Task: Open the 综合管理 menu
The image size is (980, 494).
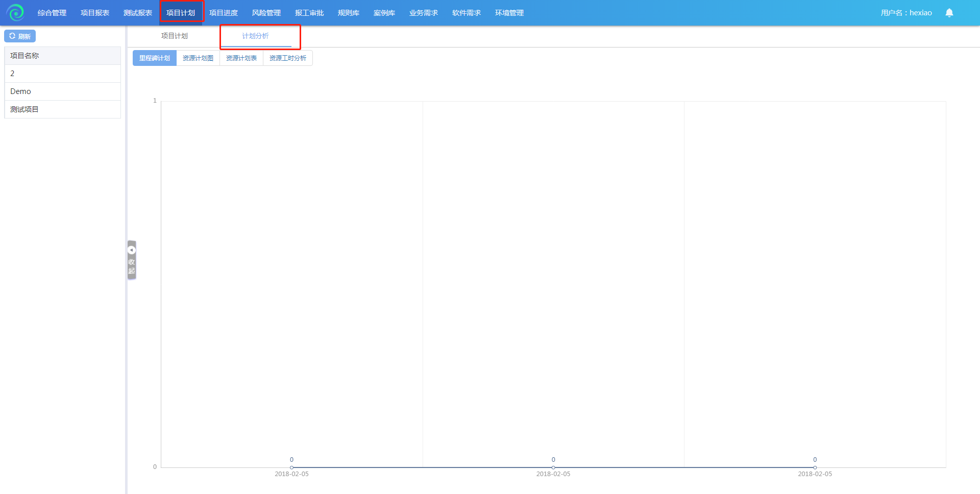Action: click(52, 13)
